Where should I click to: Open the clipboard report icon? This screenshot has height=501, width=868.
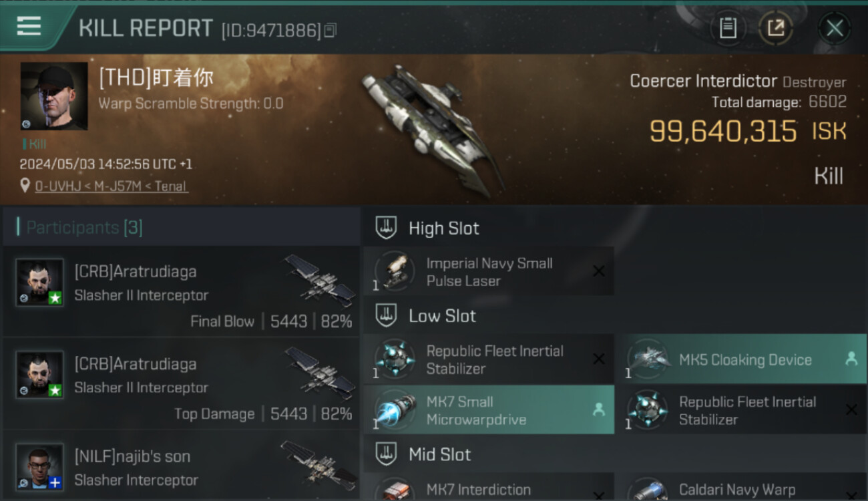pyautogui.click(x=728, y=28)
